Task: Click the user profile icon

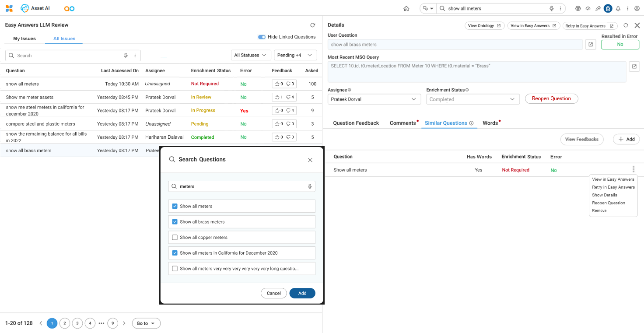Action: pos(637,8)
